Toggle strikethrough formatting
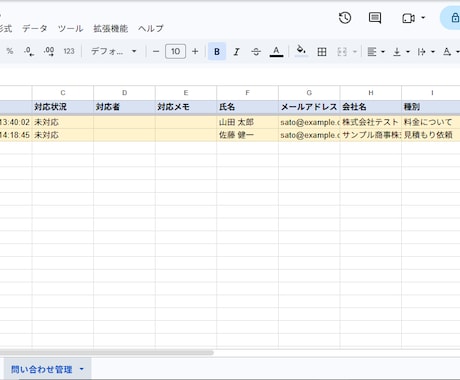 pos(256,51)
